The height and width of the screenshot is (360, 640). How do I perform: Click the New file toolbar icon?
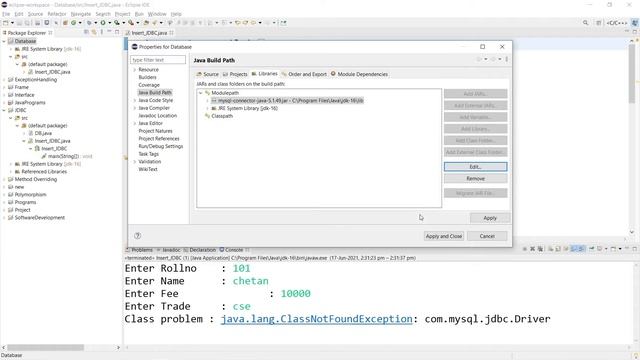click(x=6, y=23)
